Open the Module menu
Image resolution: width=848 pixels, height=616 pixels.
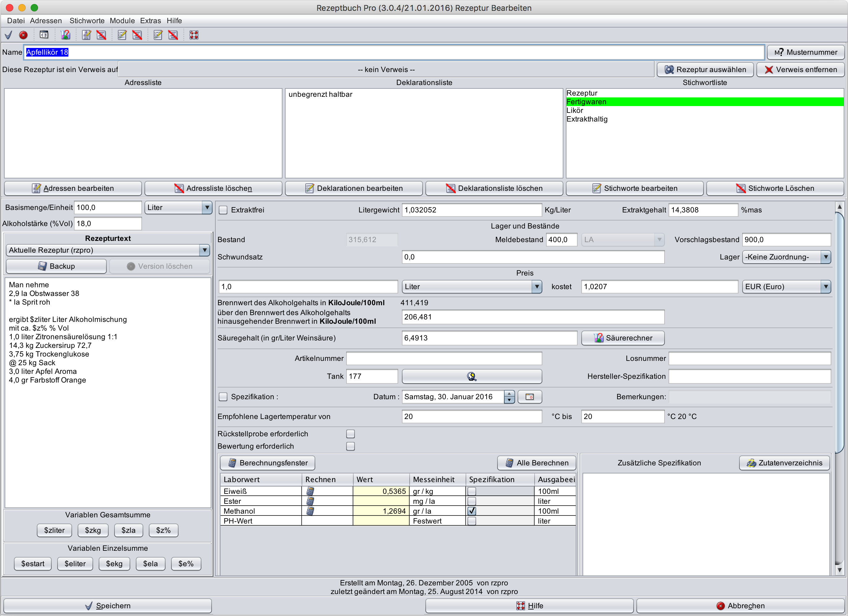point(122,21)
